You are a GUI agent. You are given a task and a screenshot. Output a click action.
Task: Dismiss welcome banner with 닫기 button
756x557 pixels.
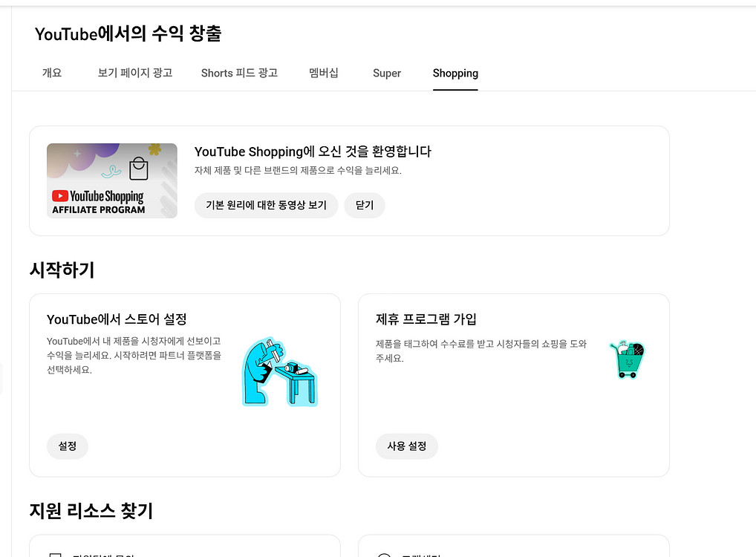coord(365,205)
